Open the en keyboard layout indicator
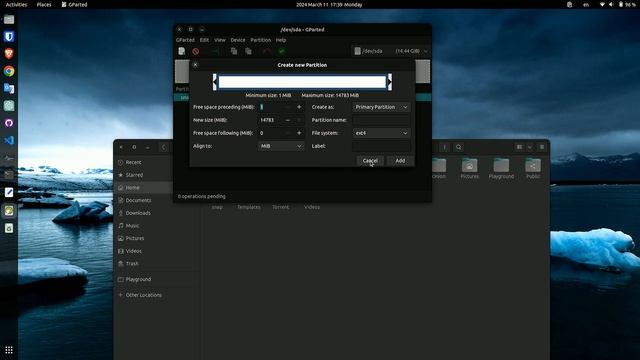 click(586, 4)
